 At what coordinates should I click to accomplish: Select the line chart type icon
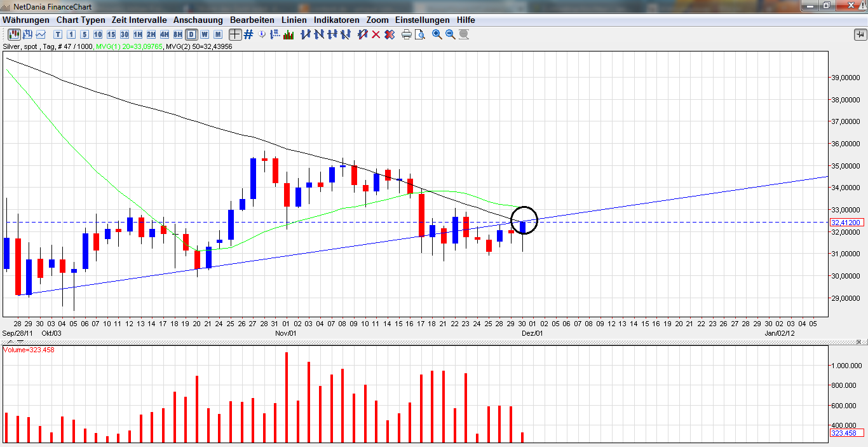[39, 34]
